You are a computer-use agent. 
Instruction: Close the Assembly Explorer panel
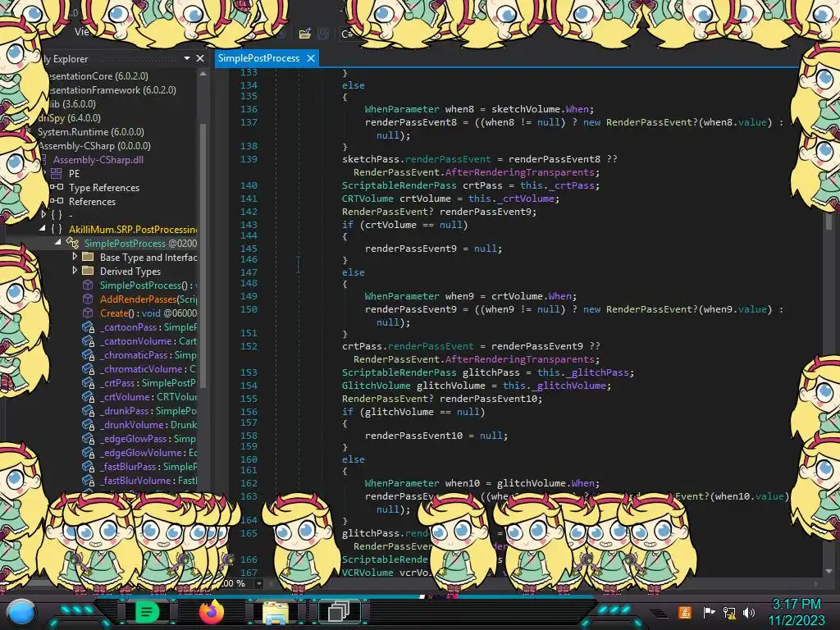[x=200, y=58]
